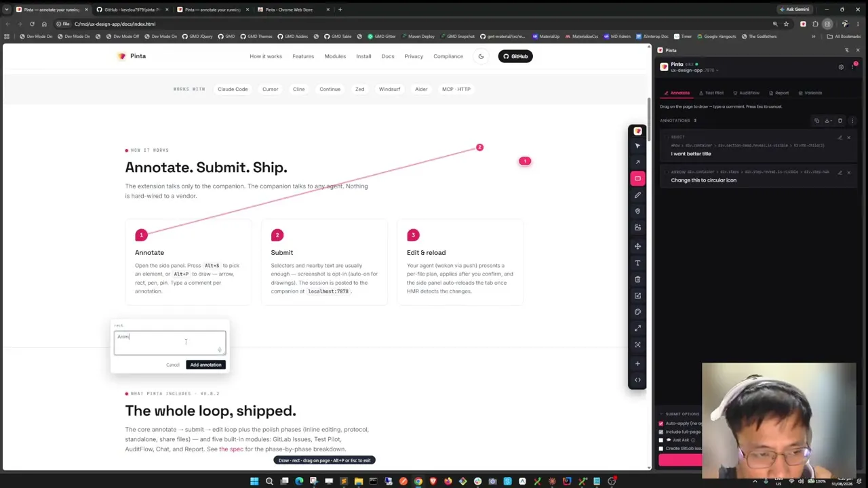Click the annotation comment text area
The width and height of the screenshot is (868, 488).
pos(170,343)
